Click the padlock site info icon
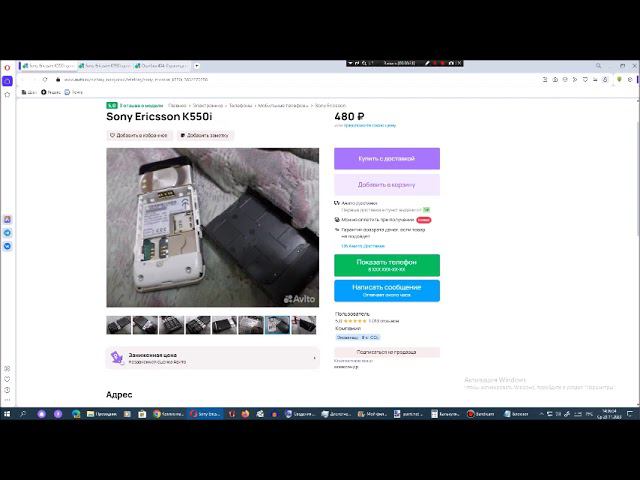 click(58, 80)
